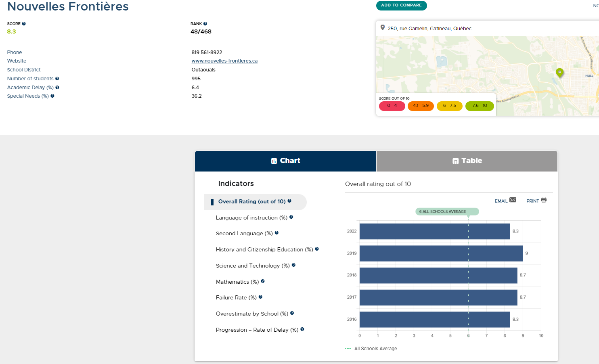Click the orange 4.1 - 5.9 score swatch
This screenshot has width=599, height=364.
click(421, 106)
